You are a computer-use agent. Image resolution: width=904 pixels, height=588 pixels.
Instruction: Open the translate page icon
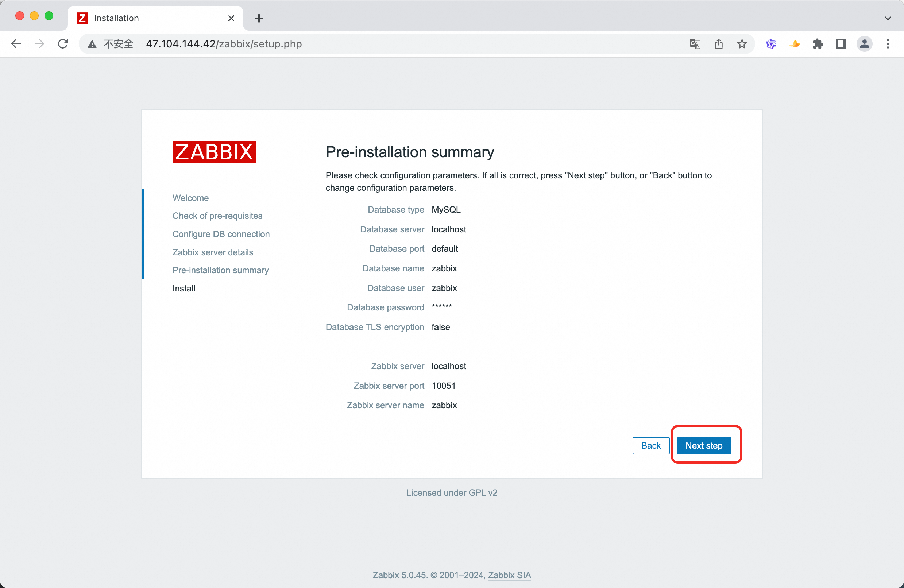[x=695, y=44]
